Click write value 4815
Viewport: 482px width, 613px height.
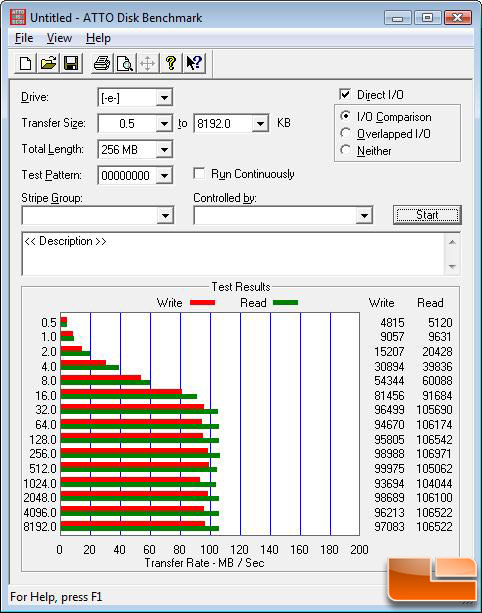(392, 323)
